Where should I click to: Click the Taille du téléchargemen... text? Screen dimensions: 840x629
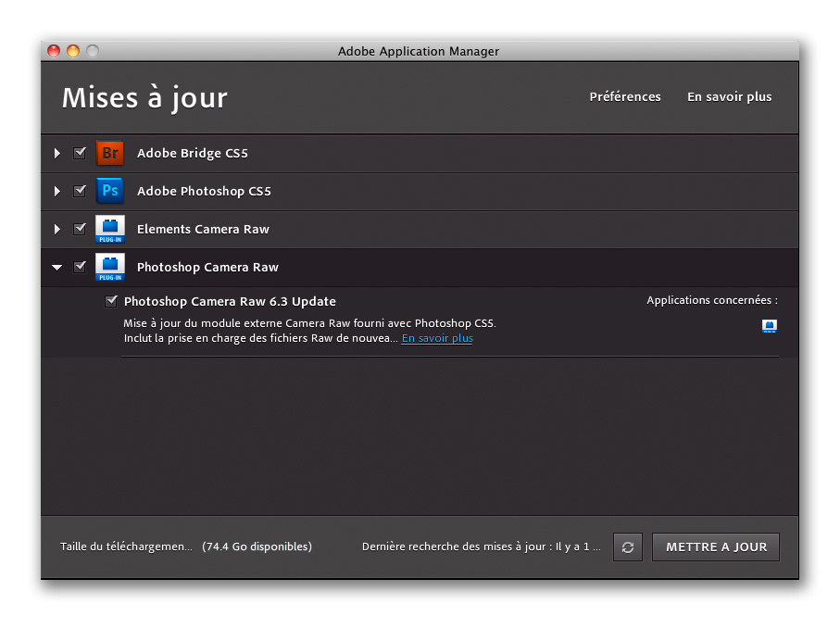[x=126, y=547]
